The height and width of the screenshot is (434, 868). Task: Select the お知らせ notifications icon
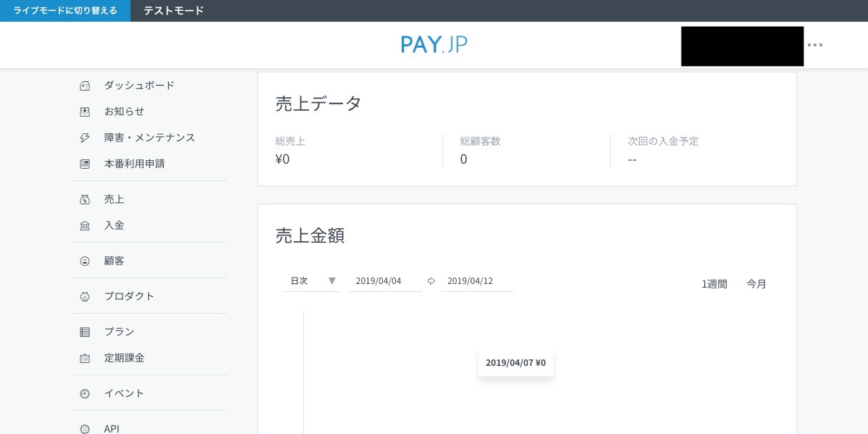pyautogui.click(x=85, y=111)
